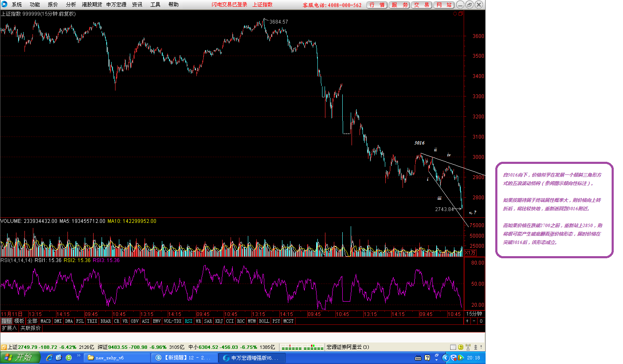Click the 宏源证券阿里云 server label

[x=348, y=347]
